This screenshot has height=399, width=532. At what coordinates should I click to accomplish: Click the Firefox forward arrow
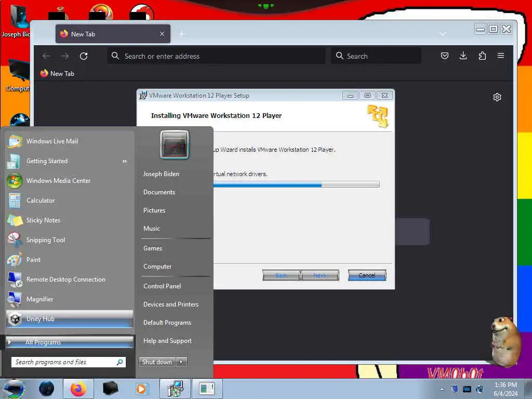tap(65, 56)
